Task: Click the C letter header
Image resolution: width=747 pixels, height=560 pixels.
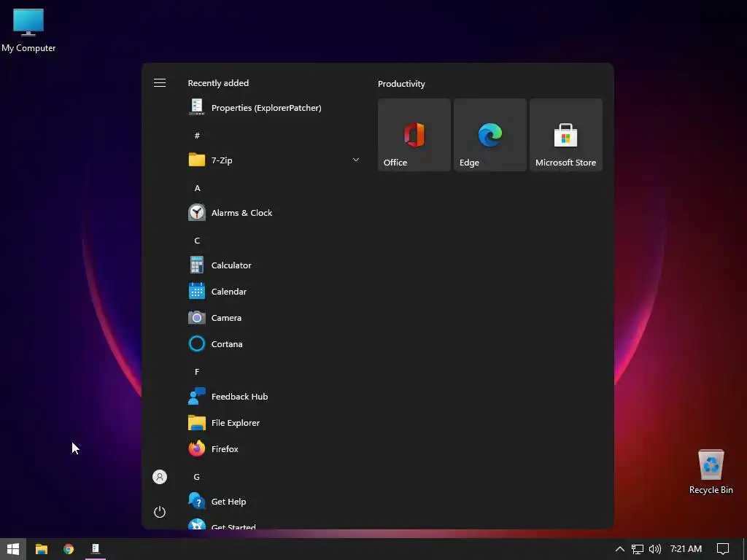Action: (x=197, y=241)
